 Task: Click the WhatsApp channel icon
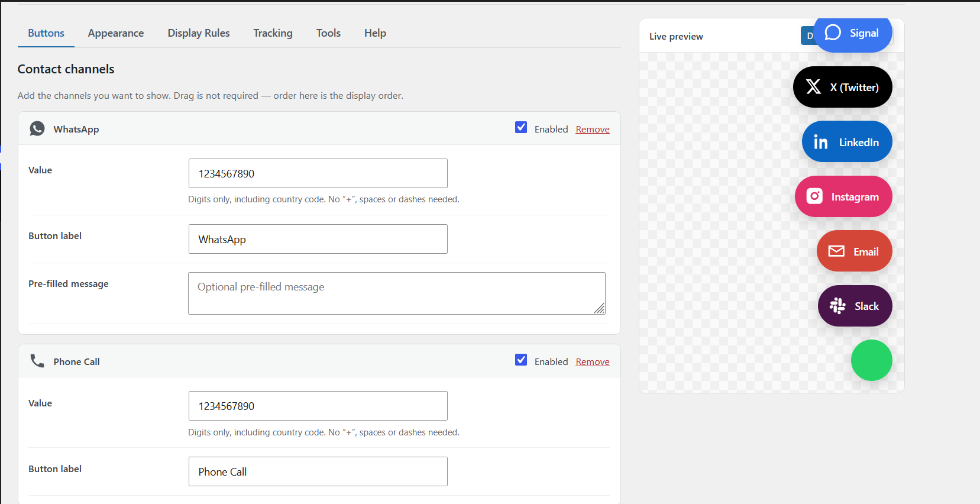point(37,128)
